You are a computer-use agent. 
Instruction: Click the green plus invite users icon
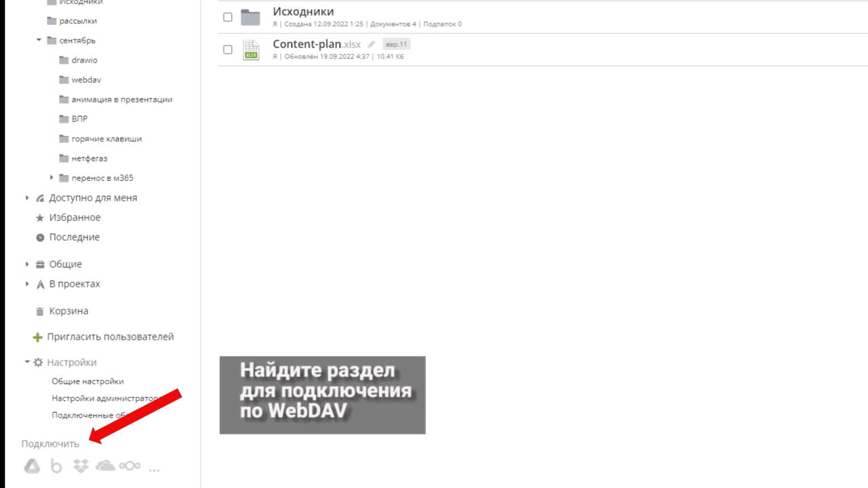pyautogui.click(x=38, y=337)
